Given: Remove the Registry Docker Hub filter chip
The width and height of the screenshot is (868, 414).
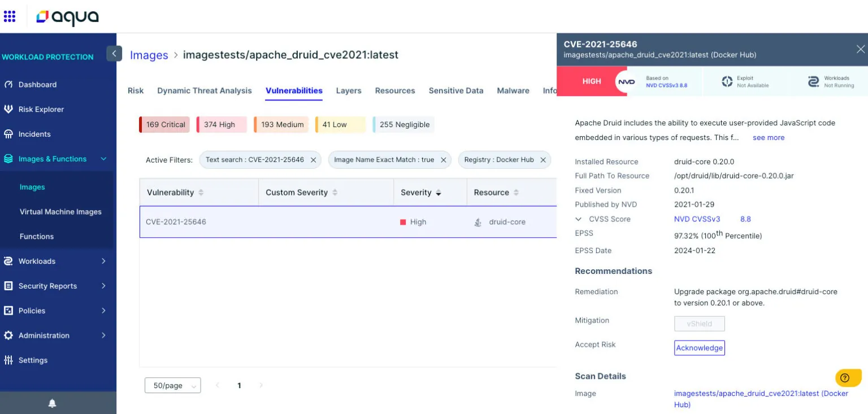Looking at the screenshot, I should click(x=543, y=160).
